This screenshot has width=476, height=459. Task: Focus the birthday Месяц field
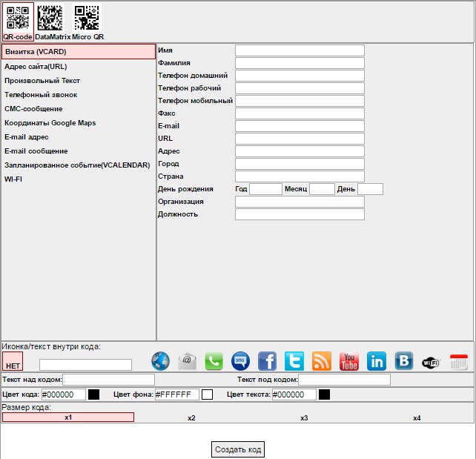tap(322, 189)
